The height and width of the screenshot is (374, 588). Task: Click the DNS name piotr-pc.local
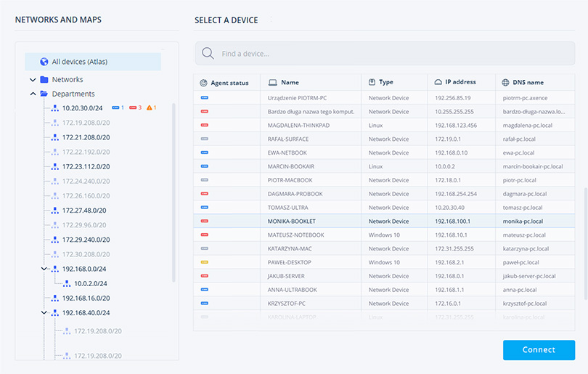click(519, 180)
